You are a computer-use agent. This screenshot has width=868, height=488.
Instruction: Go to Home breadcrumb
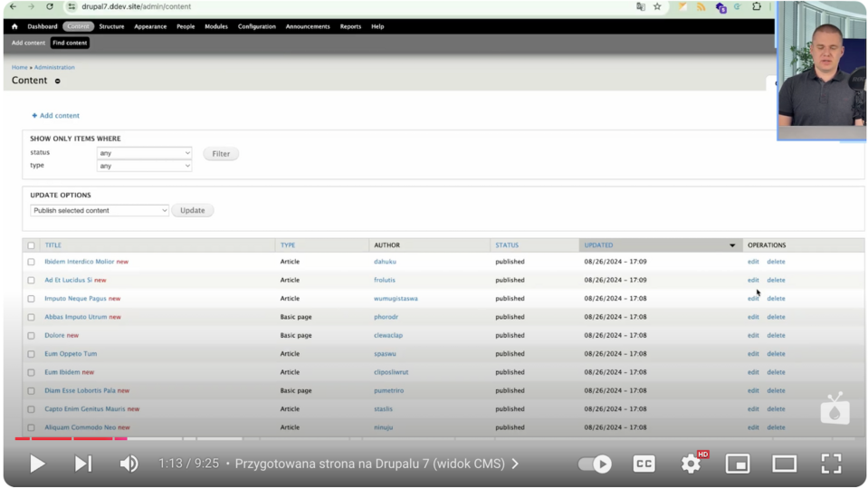tap(19, 67)
